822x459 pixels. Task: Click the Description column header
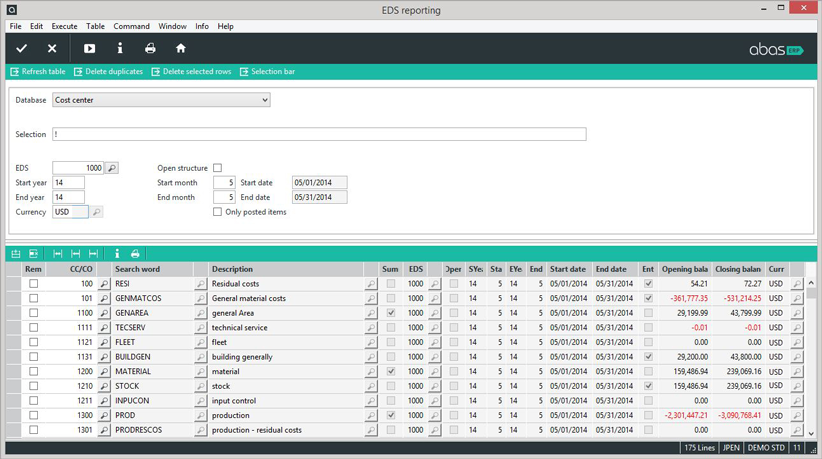point(286,269)
